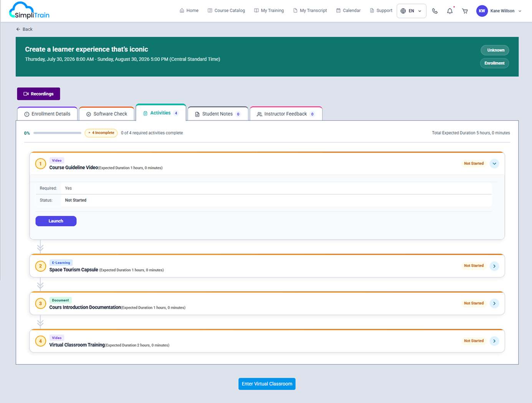Viewport: 532px width, 403px height.
Task: Switch to Enrollment Details tab
Action: coord(47,114)
